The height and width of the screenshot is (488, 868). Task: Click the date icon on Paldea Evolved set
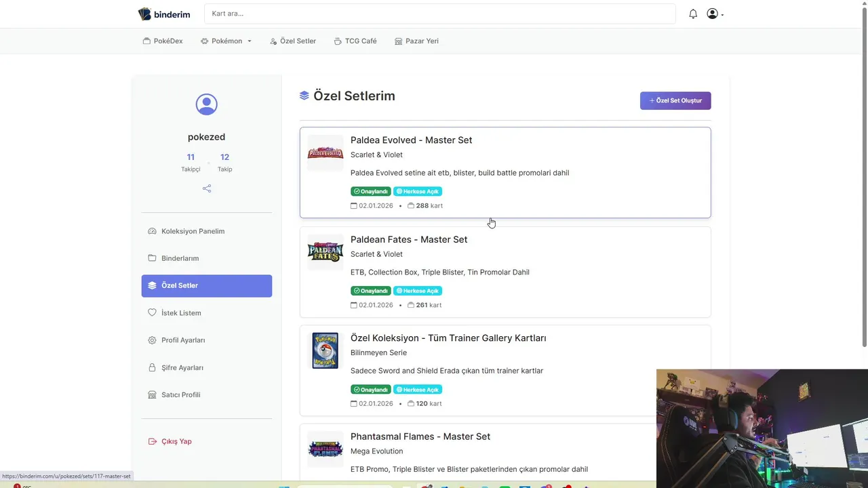(x=353, y=205)
